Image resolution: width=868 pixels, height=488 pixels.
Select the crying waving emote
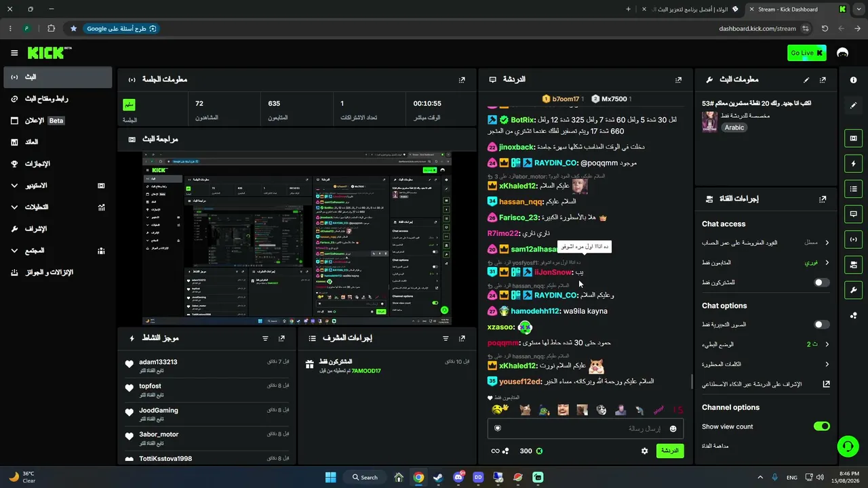pos(500,409)
